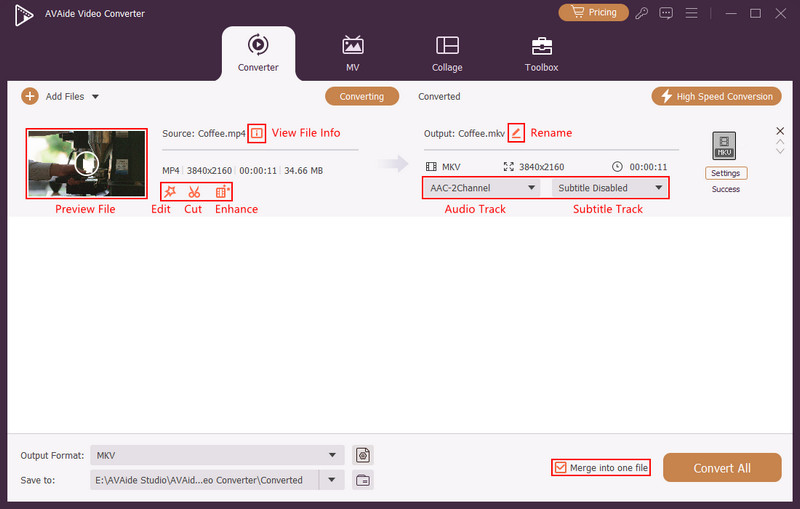Move the file down with the down arrow

tap(780, 151)
